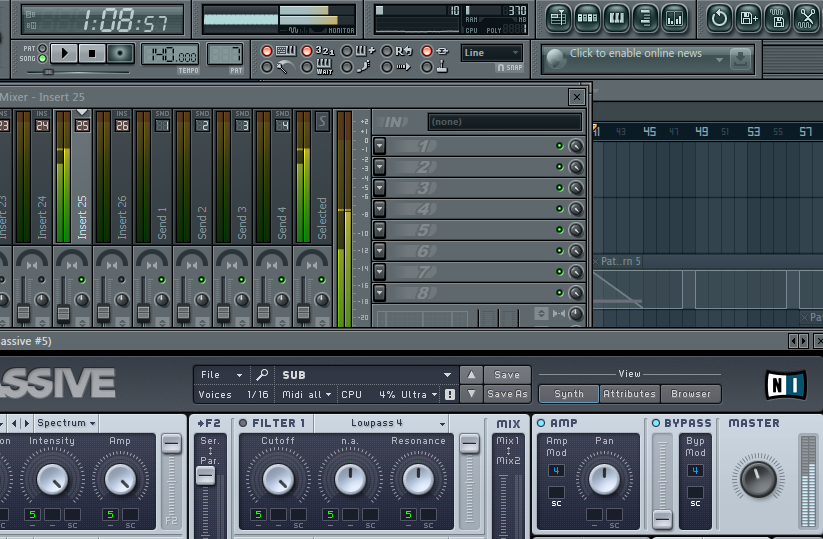Click the metronome icon
This screenshot has height=539, width=823.
point(285,67)
